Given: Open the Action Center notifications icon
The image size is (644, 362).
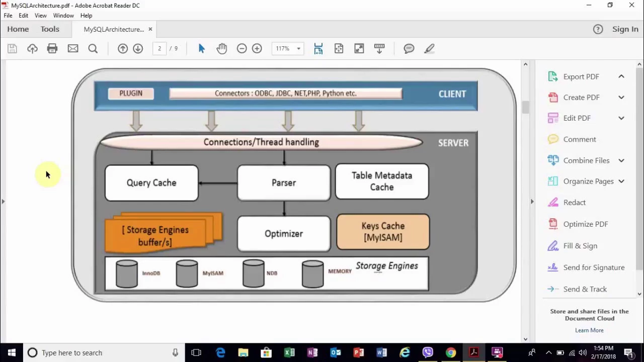Looking at the screenshot, I should [628, 353].
